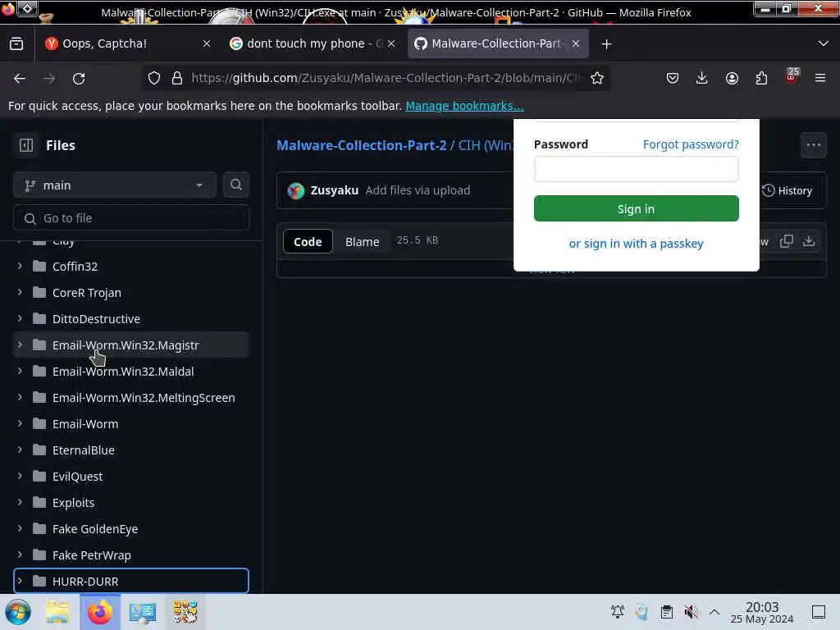
Task: Expand the EternalBlue folder chevron
Action: point(20,450)
